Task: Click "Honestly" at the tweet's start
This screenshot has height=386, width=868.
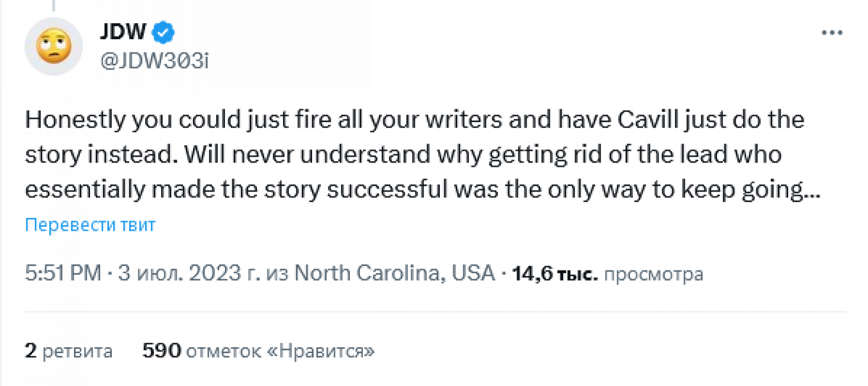Action: point(75,119)
